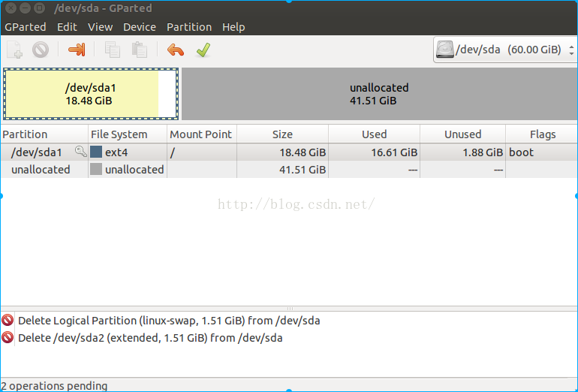
Task: Sort by File System column header
Action: click(x=128, y=134)
